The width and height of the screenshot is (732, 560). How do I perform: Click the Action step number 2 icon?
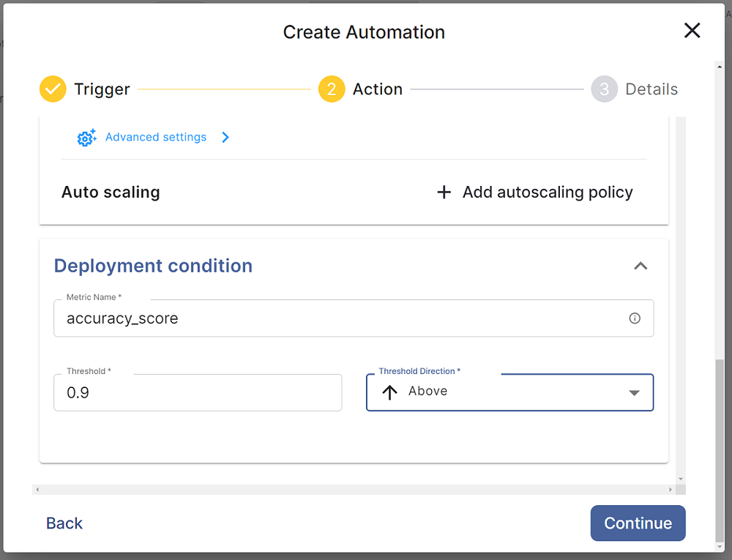(332, 89)
